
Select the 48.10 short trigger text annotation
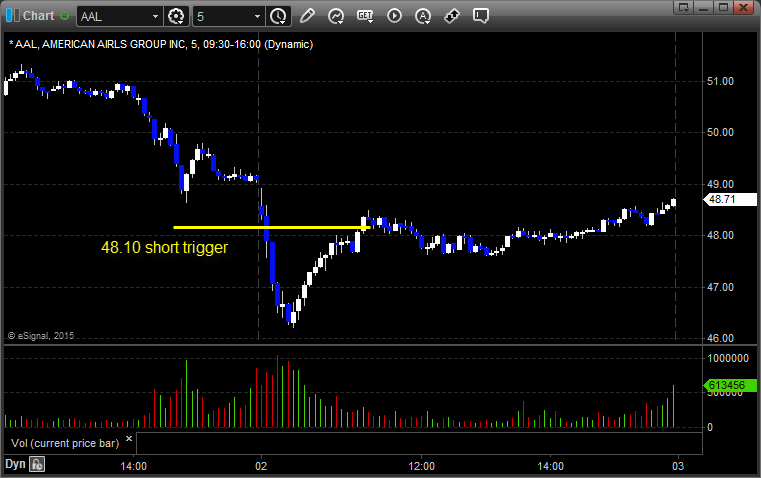pyautogui.click(x=165, y=247)
